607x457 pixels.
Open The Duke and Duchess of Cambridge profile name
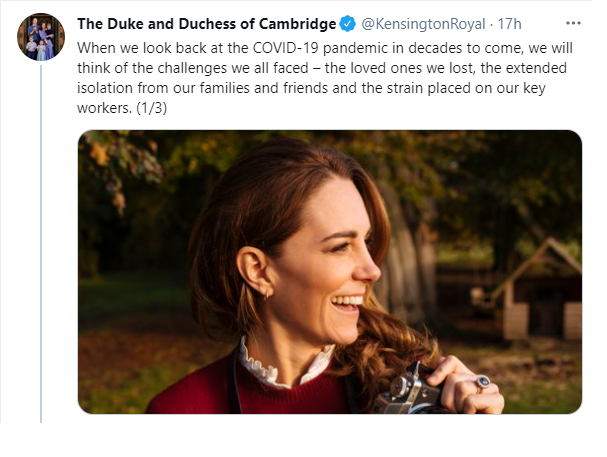click(x=206, y=23)
